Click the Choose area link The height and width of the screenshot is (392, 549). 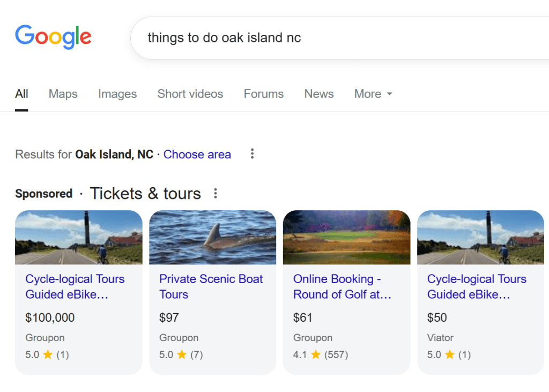point(197,154)
